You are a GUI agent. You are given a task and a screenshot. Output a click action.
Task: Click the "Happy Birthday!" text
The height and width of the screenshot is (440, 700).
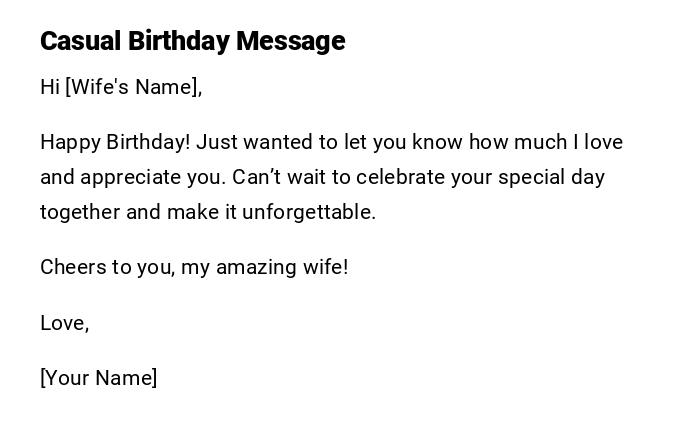[115, 142]
